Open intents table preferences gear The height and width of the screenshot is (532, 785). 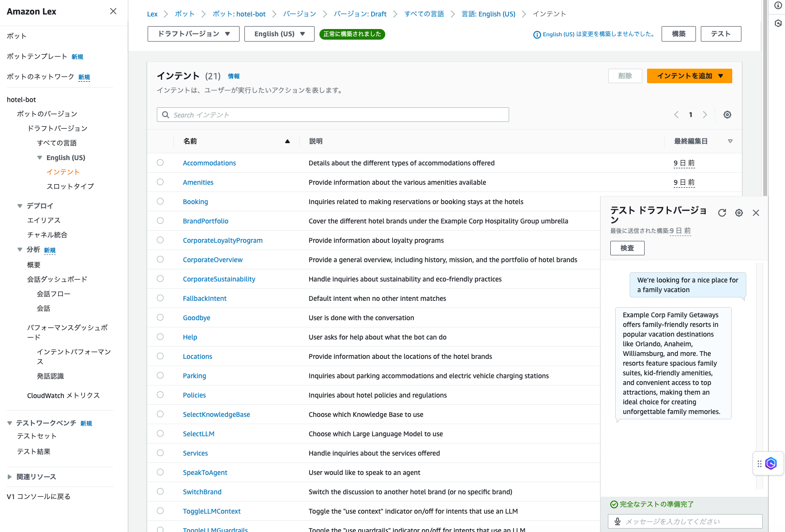(727, 115)
